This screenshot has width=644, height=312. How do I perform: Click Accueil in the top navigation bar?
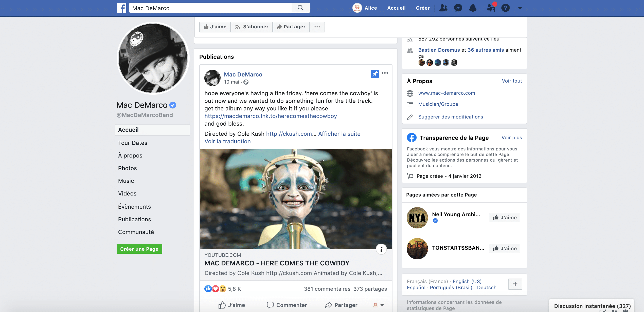(396, 8)
